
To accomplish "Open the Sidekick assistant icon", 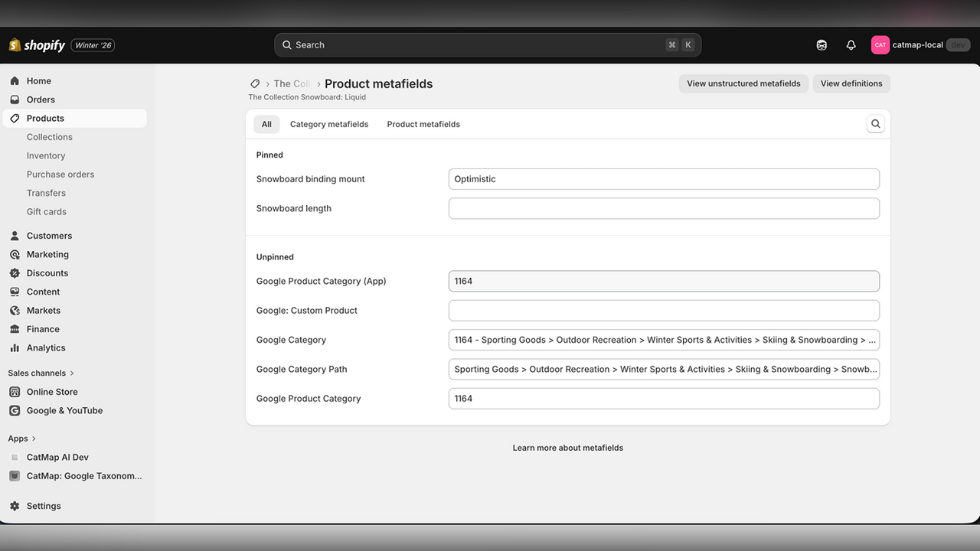I will point(822,45).
